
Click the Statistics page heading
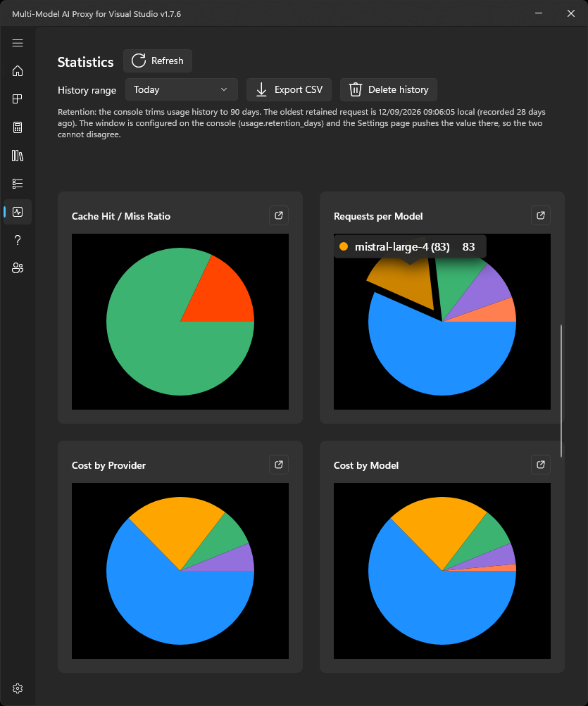click(86, 62)
